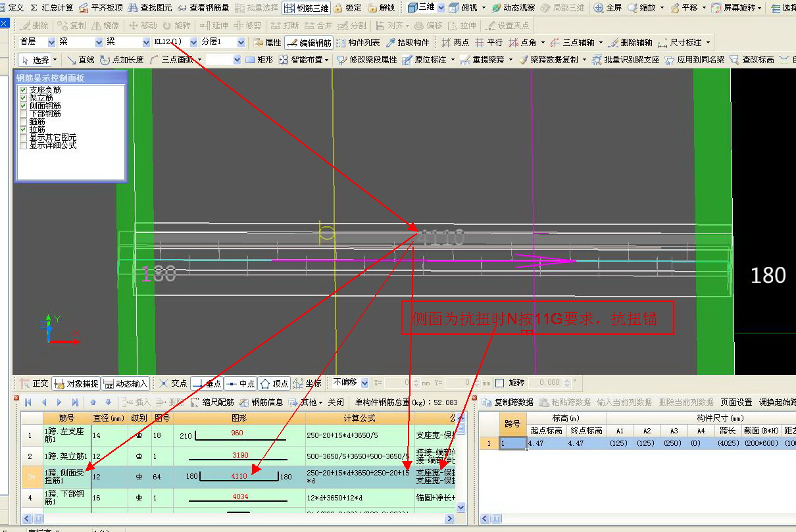
Task: Check 箍筋 stirrup checkbox
Action: pyautogui.click(x=24, y=122)
